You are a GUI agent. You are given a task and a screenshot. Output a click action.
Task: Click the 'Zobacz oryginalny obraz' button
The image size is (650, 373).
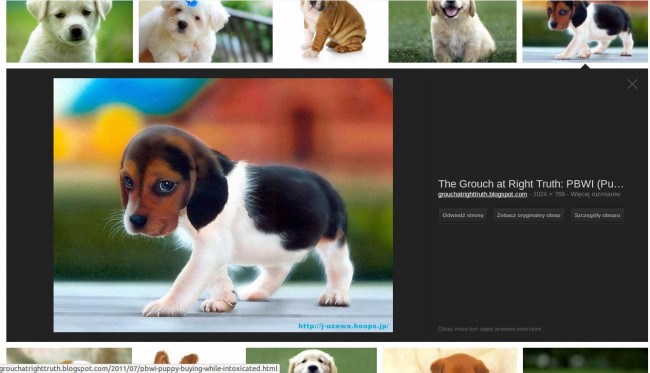point(529,216)
